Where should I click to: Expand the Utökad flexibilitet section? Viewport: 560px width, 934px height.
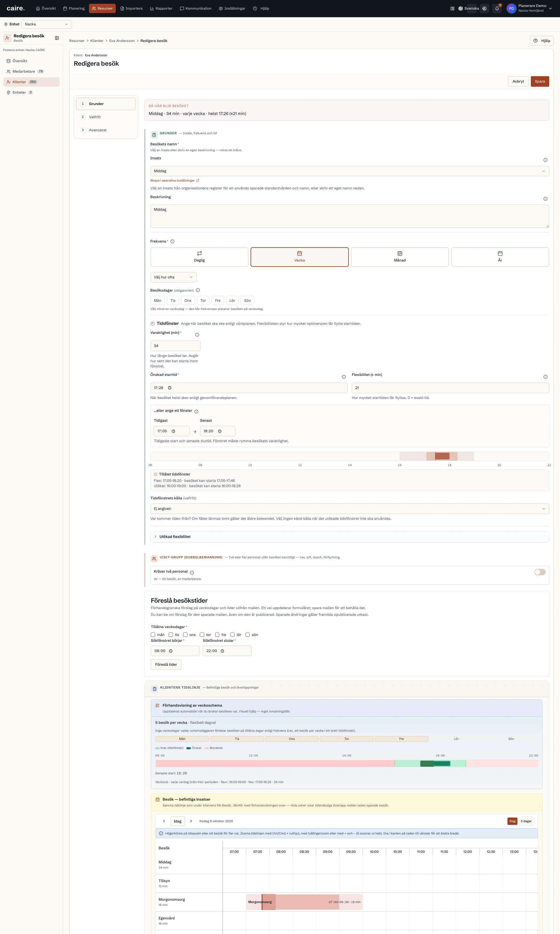pyautogui.click(x=349, y=536)
